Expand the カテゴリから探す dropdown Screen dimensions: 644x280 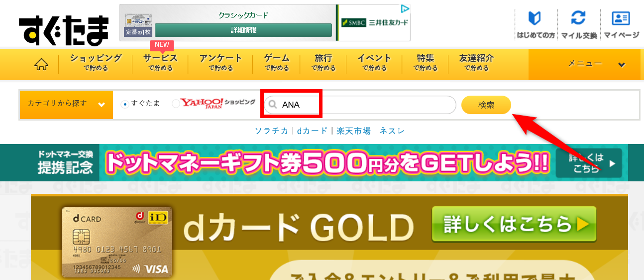coord(66,105)
